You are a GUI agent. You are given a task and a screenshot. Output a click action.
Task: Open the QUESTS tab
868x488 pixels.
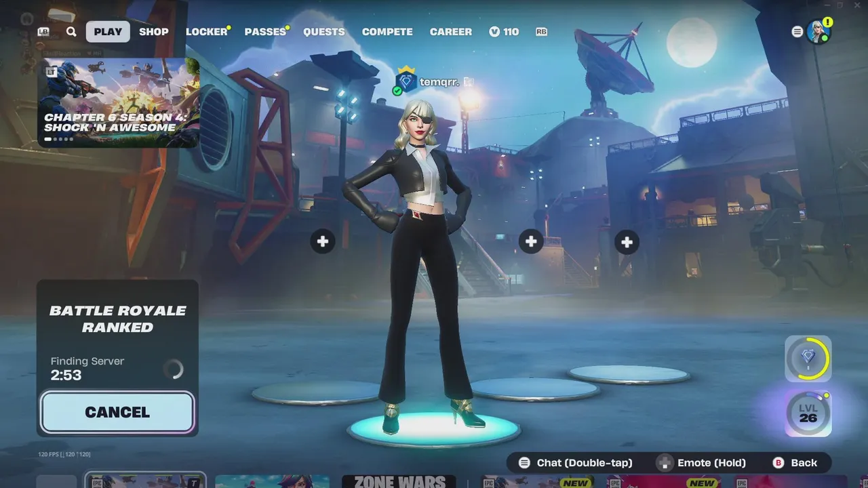pyautogui.click(x=324, y=32)
